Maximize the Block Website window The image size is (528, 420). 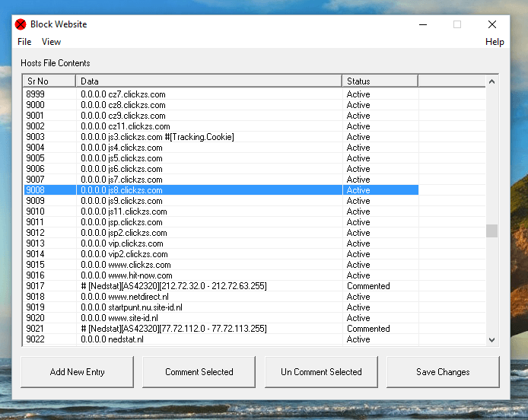(x=457, y=24)
